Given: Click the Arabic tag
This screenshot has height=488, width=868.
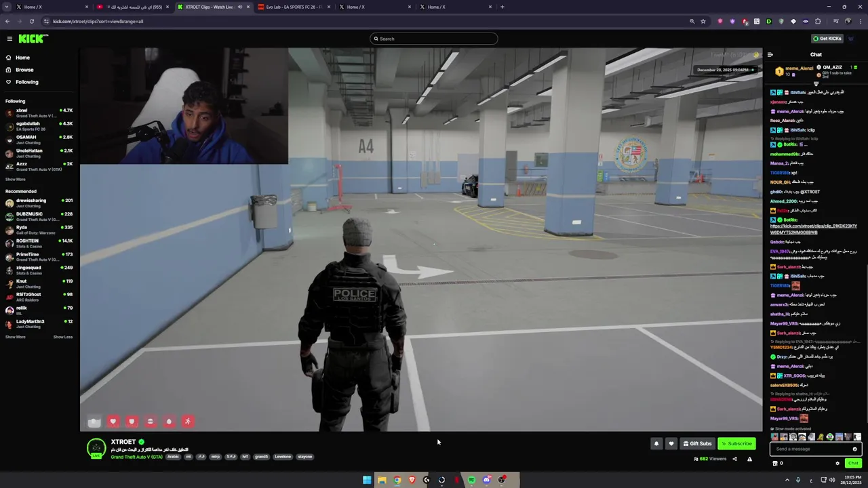Looking at the screenshot, I should (174, 457).
